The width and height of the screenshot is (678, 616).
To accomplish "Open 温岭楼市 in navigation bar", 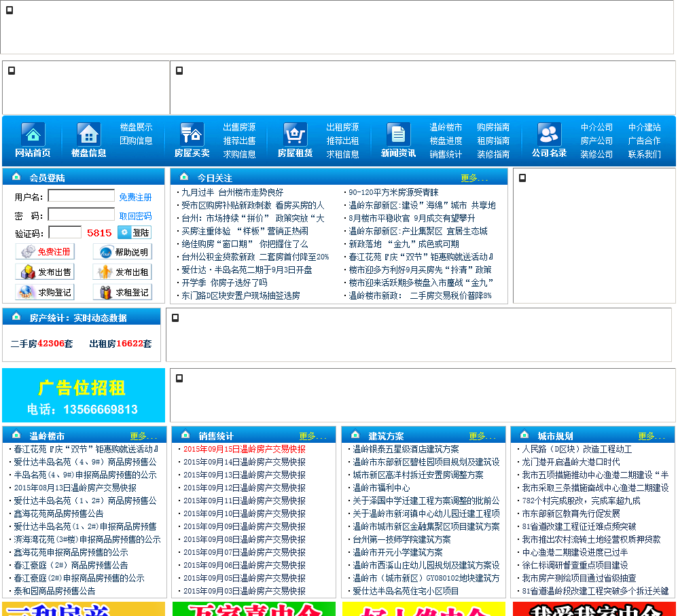I will [446, 127].
